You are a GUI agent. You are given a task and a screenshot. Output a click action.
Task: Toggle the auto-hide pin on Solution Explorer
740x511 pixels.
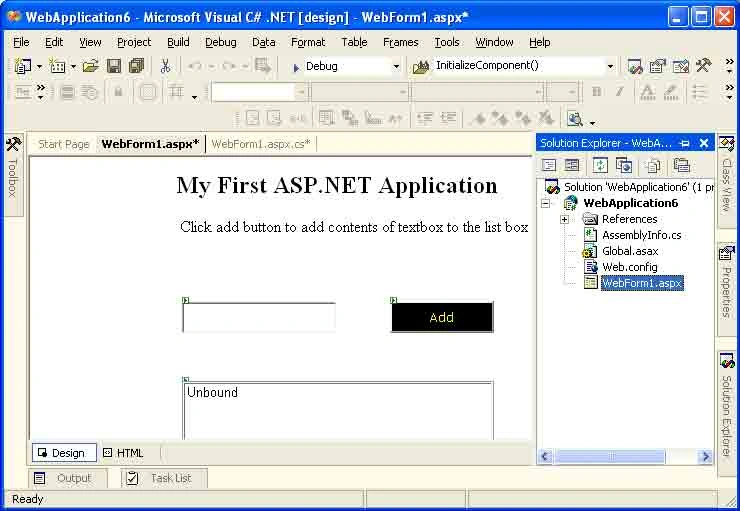tap(684, 143)
